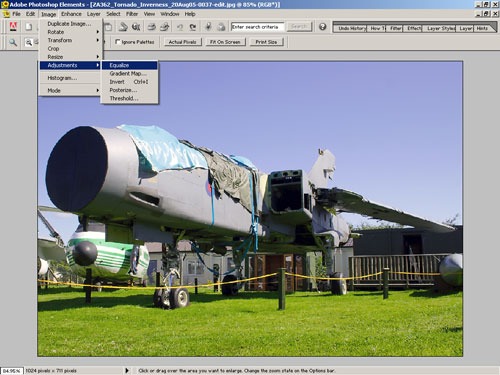The width and height of the screenshot is (500, 375).
Task: Open the Enhance menu
Action: [x=71, y=14]
